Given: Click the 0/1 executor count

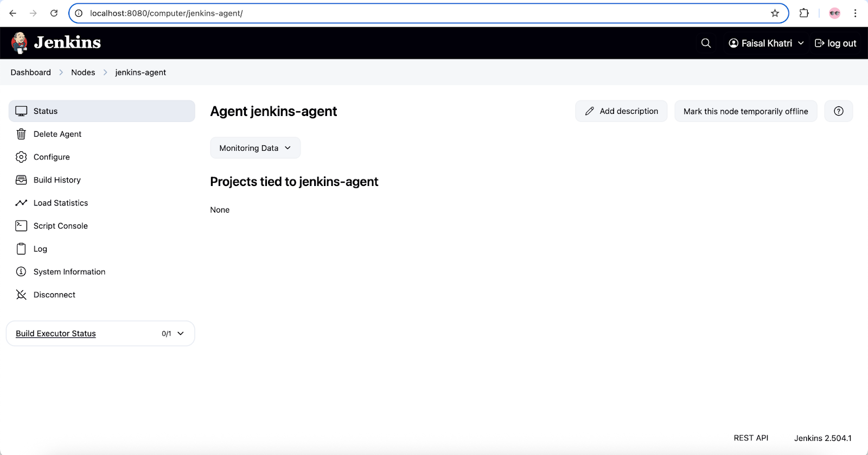Looking at the screenshot, I should 167,334.
